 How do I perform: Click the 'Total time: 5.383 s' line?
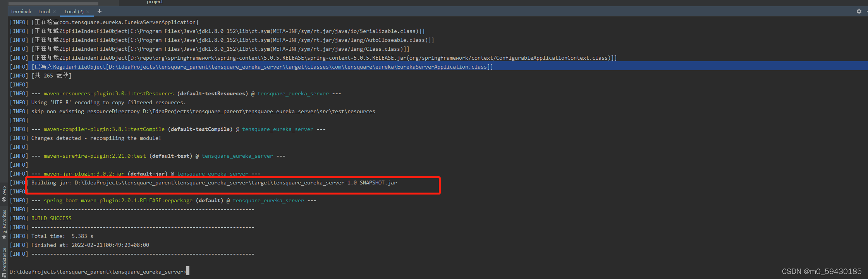point(62,236)
